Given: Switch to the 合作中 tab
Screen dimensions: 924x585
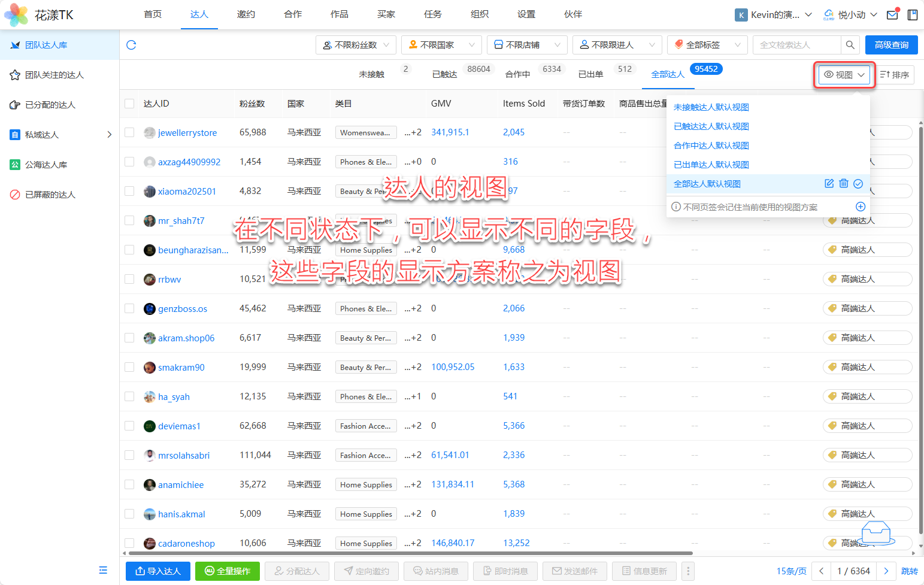Looking at the screenshot, I should [x=517, y=74].
